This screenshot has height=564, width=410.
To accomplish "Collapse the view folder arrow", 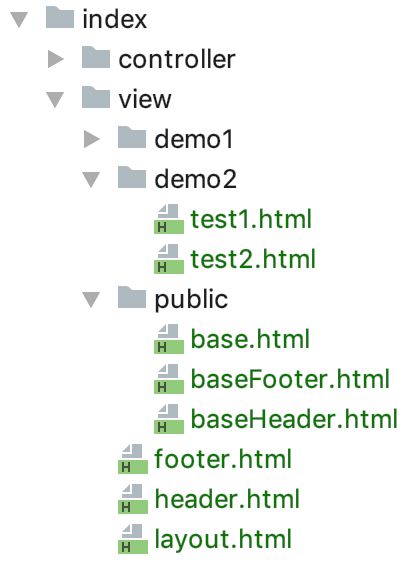I will click(55, 100).
